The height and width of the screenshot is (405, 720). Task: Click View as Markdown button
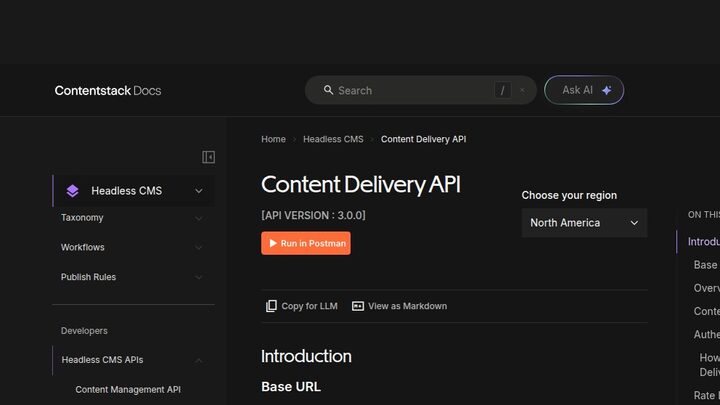pos(399,306)
